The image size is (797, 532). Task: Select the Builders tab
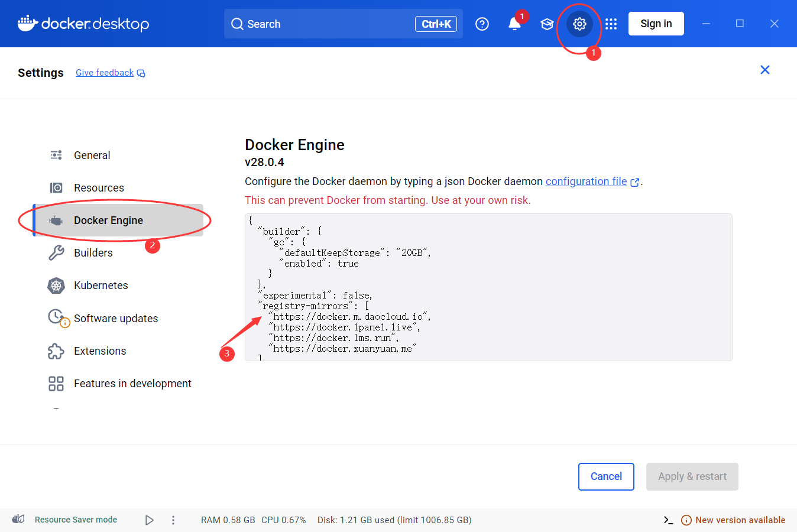[x=118, y=252]
